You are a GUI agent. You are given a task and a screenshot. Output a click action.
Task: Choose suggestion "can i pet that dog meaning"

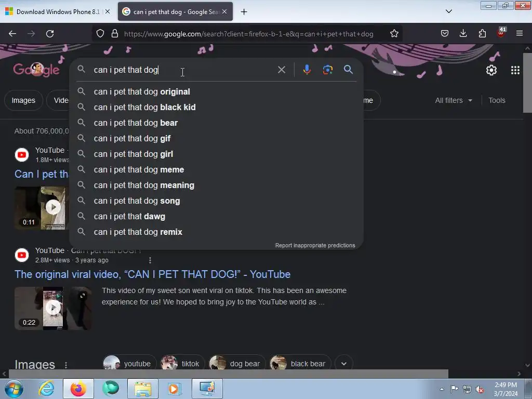(x=216, y=185)
